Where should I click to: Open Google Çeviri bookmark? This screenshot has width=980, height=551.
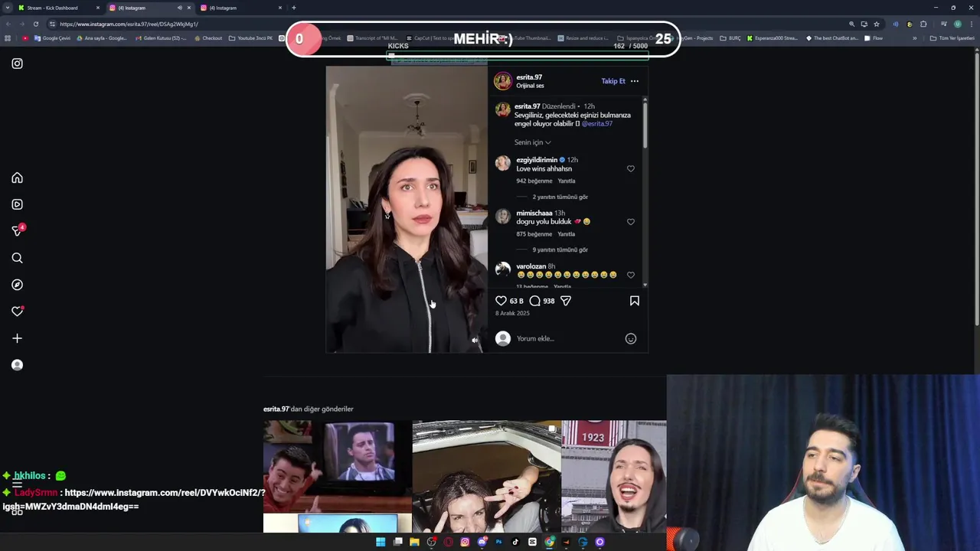(52, 38)
